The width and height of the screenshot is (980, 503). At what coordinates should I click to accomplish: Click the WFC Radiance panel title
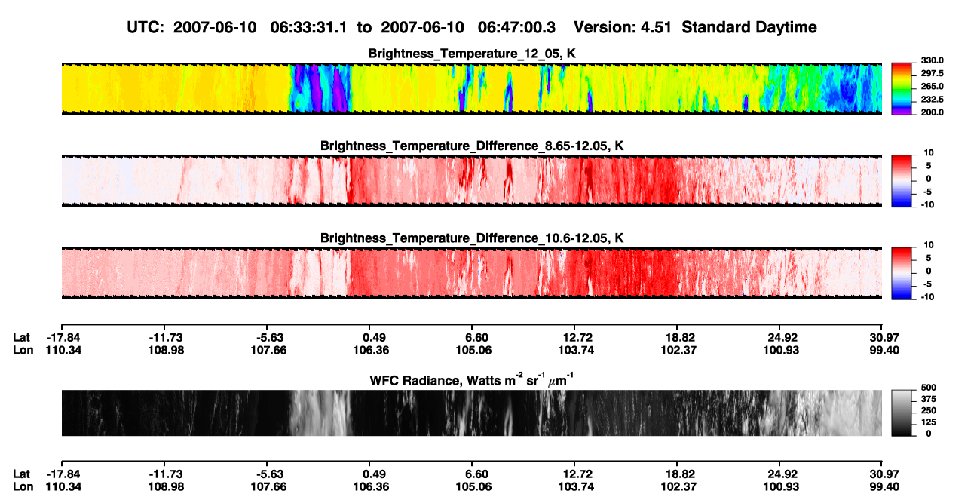coord(472,380)
